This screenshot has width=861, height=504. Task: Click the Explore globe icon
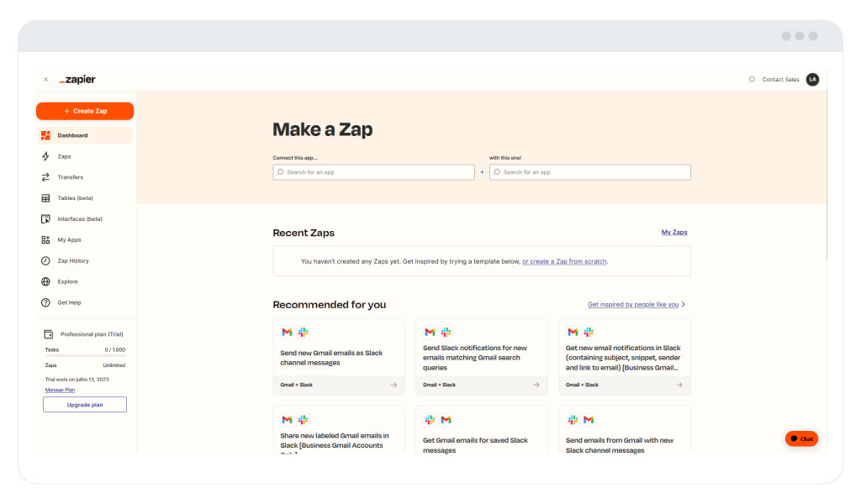tap(45, 282)
